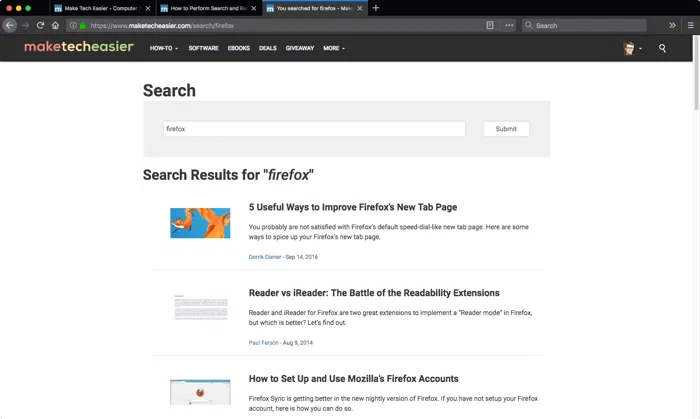Click the Submit search button

[506, 129]
